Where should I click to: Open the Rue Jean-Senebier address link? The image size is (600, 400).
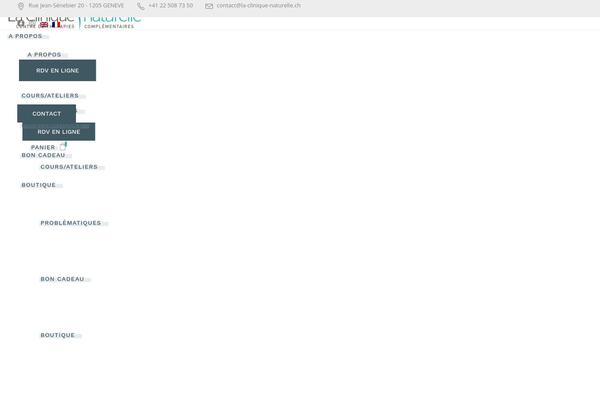click(76, 6)
